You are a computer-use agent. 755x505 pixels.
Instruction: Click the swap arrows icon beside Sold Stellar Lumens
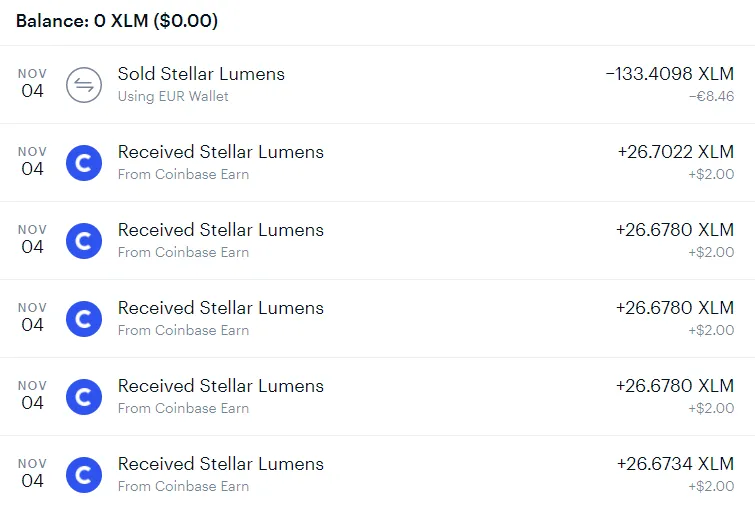coord(84,85)
